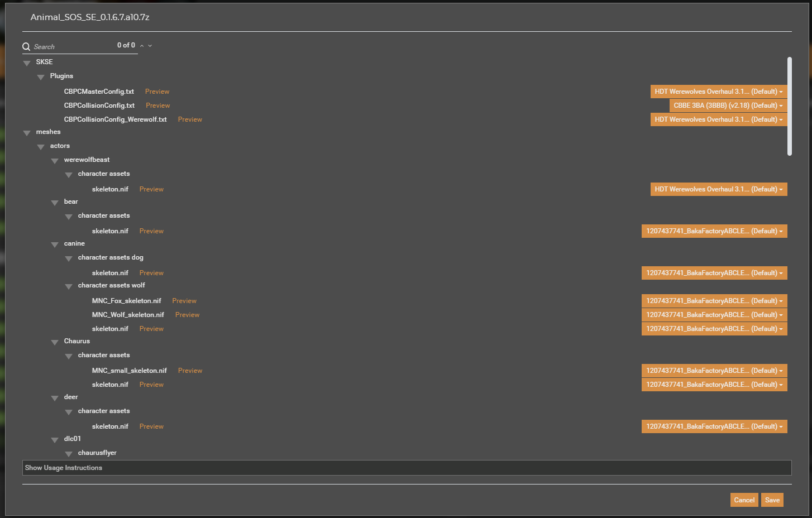The width and height of the screenshot is (812, 518).
Task: Open provider dropdown for MNC_Wolf_skeleton.nif
Action: (x=714, y=315)
